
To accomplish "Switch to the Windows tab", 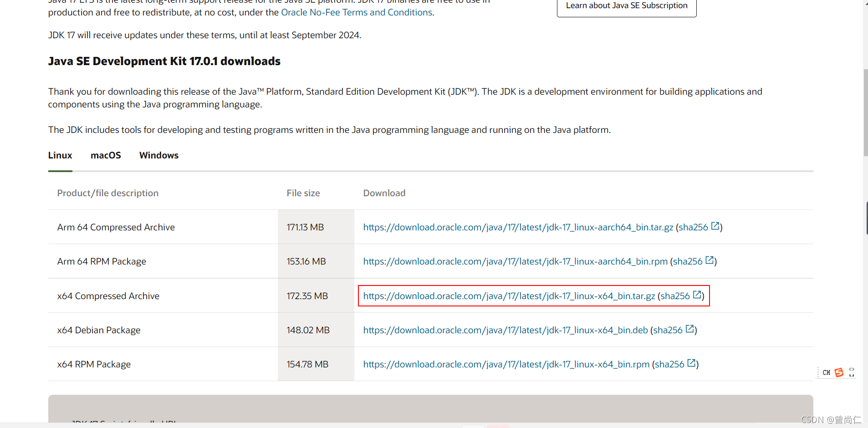I will pyautogui.click(x=159, y=155).
